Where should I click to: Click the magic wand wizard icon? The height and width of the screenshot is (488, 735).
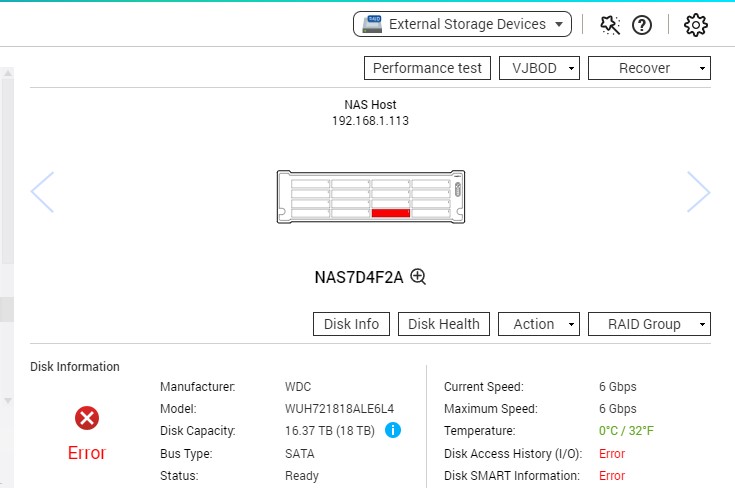610,25
